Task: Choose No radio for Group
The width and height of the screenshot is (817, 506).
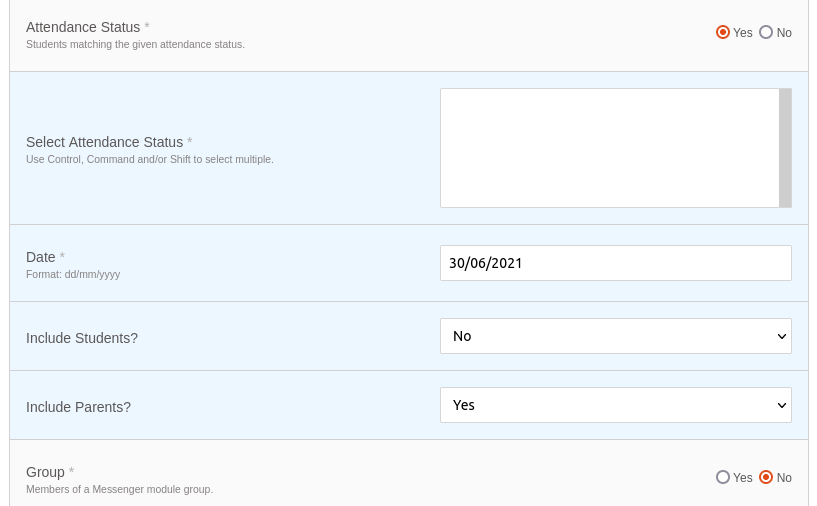Action: 765,477
